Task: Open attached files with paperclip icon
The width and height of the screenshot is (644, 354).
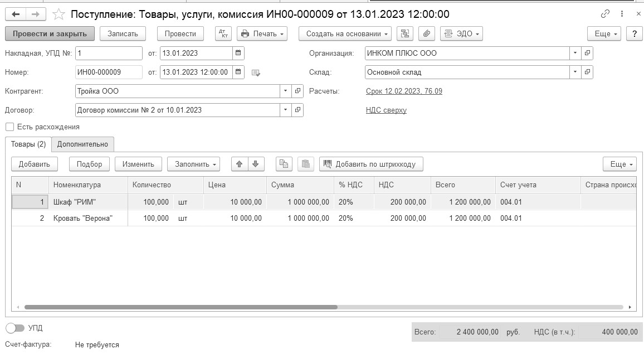Action: tap(427, 33)
